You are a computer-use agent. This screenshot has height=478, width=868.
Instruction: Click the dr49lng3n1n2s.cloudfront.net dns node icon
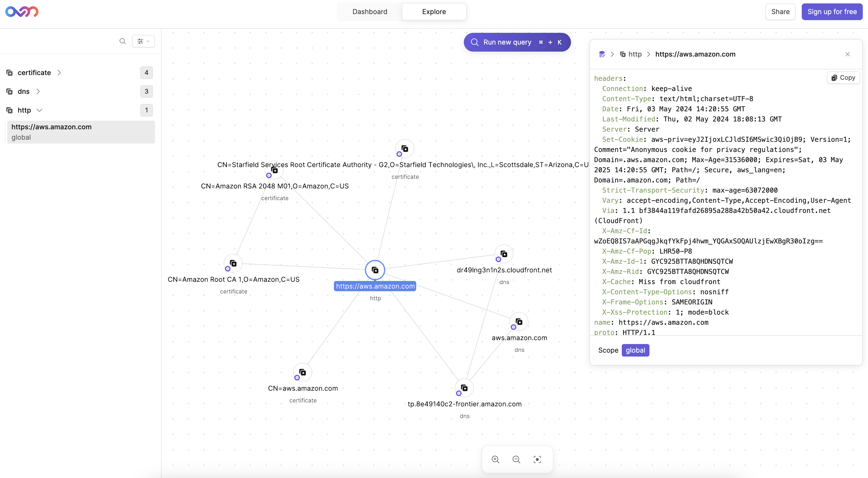click(x=504, y=254)
